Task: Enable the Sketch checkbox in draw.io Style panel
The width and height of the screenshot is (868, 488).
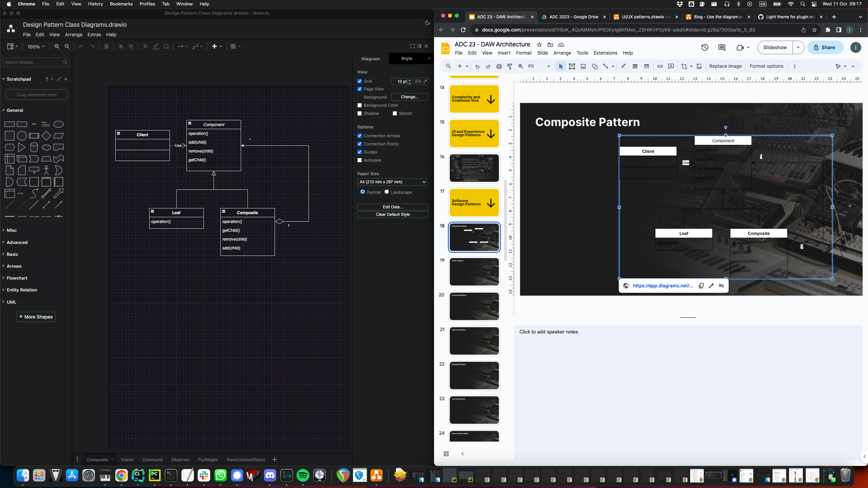Action: (394, 113)
